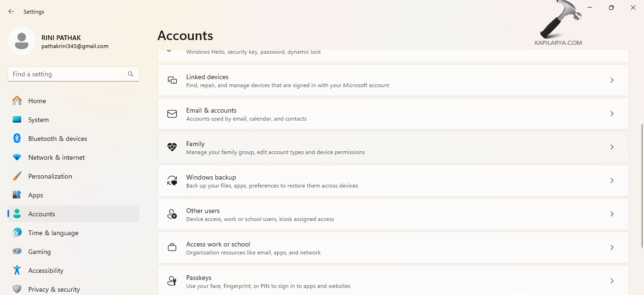
Task: Click the Find a setting search box
Action: pyautogui.click(x=68, y=74)
